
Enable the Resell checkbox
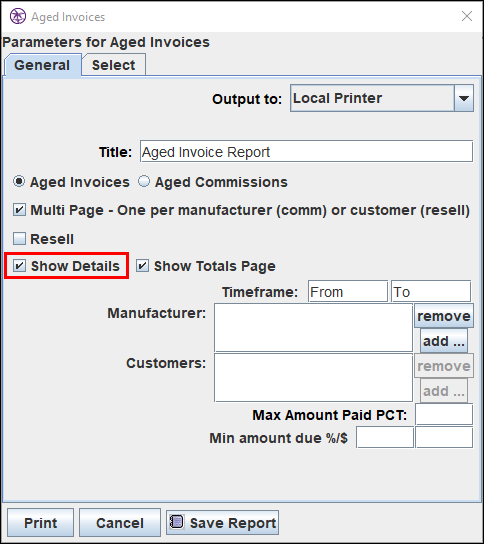[19, 239]
